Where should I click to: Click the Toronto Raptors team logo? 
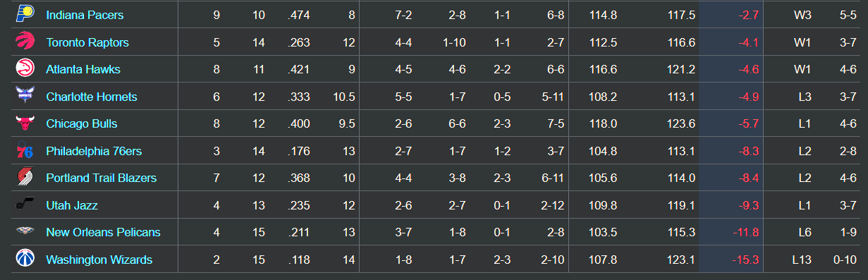24,42
